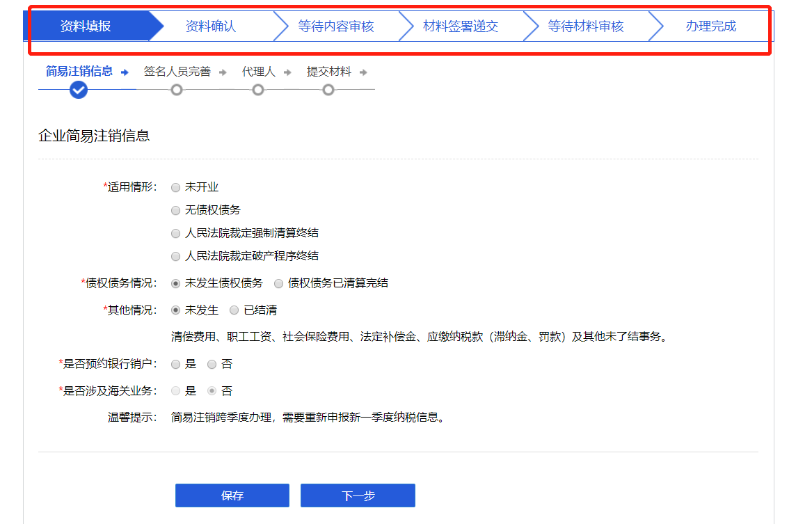Select 是 for 是否预约银行销户
812x524 pixels.
[176, 364]
